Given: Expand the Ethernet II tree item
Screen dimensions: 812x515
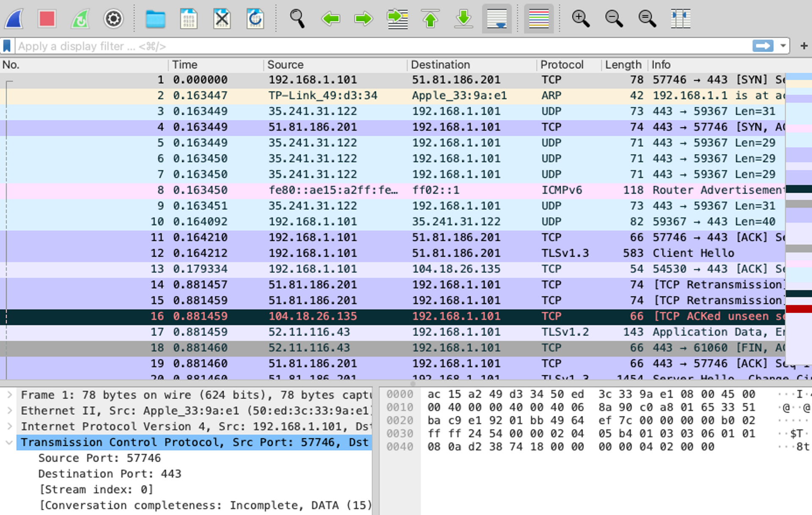Looking at the screenshot, I should click(9, 410).
